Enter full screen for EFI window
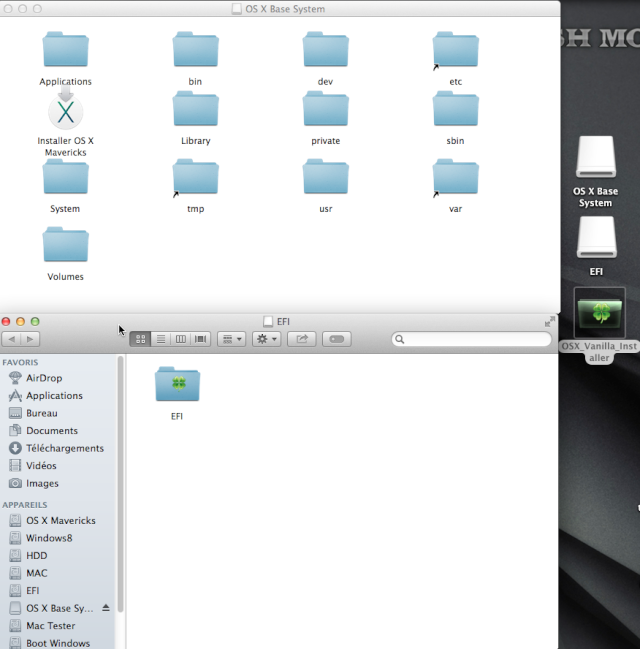 point(550,322)
